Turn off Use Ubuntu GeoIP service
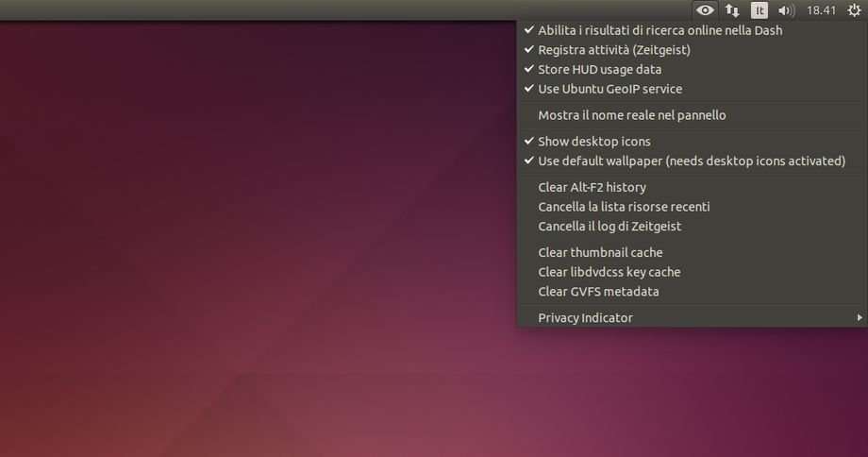The image size is (868, 457). [x=609, y=89]
